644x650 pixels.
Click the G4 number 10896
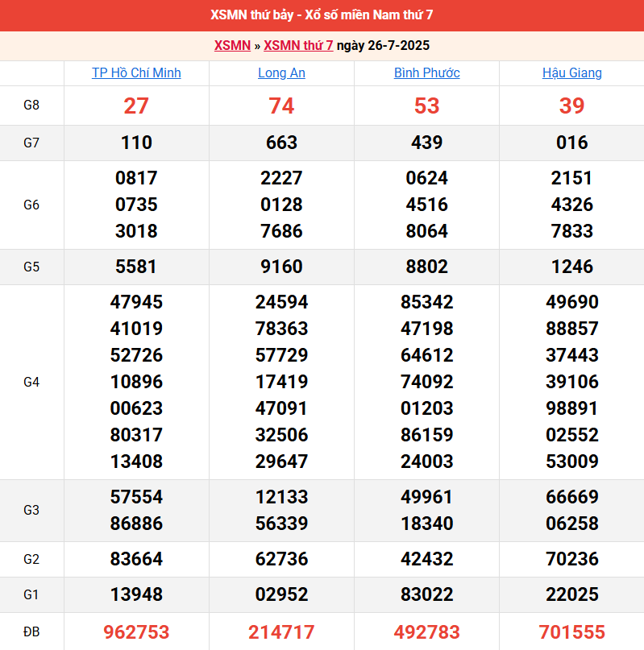[x=136, y=382]
